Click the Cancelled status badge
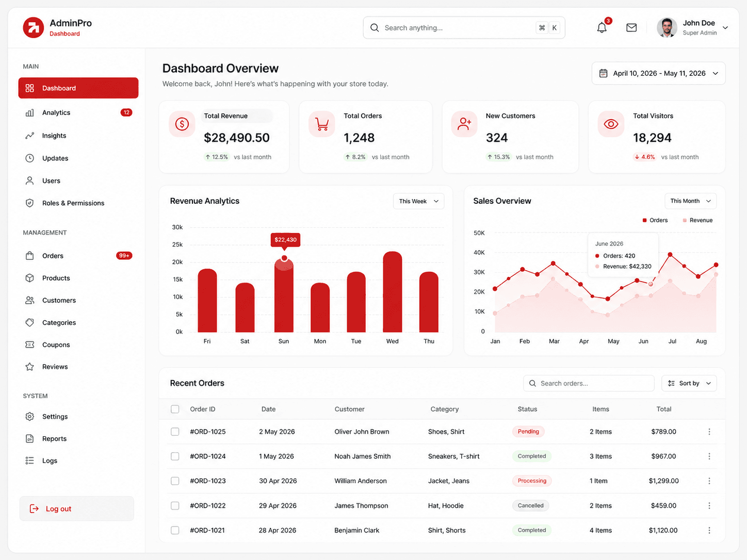 coord(530,506)
